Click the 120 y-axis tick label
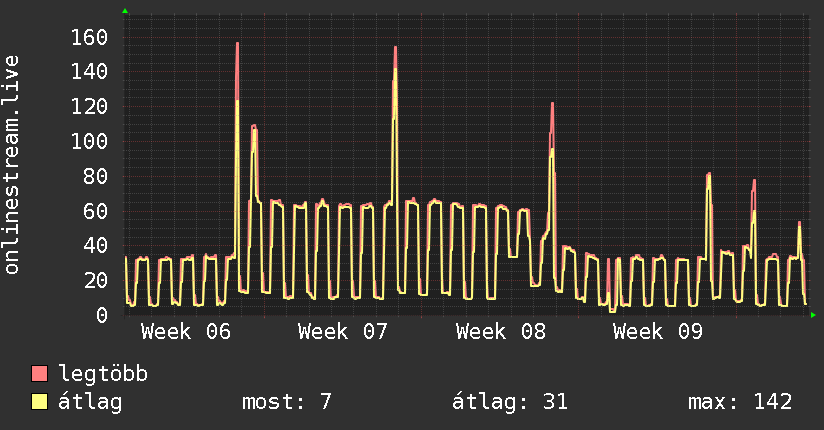The height and width of the screenshot is (430, 824). [x=89, y=107]
